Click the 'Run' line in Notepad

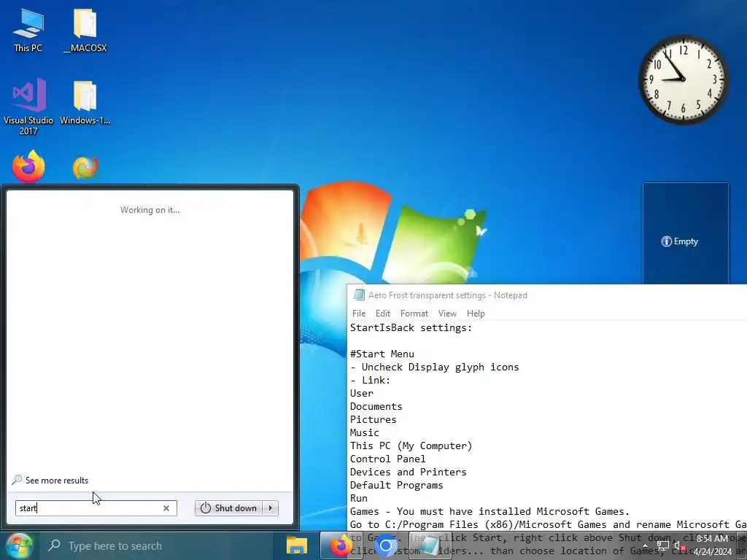coord(359,498)
